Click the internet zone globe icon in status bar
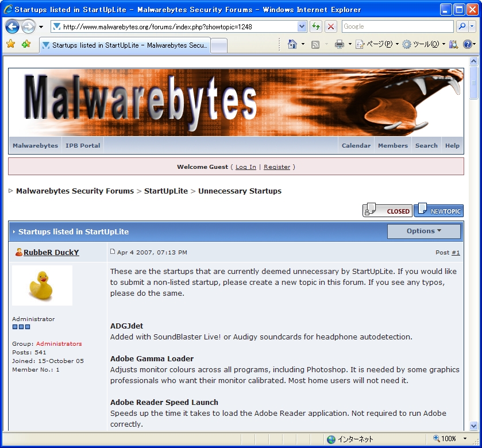Image resolution: width=482 pixels, height=448 pixels. click(x=331, y=439)
